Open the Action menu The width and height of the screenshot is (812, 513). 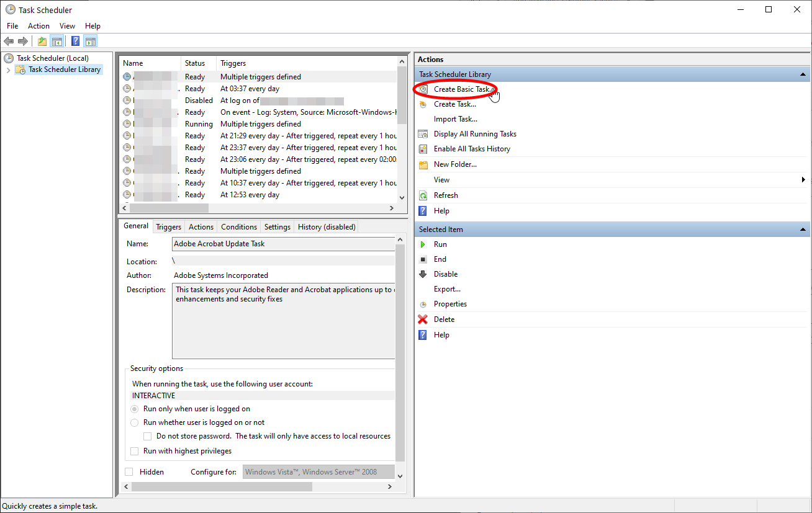(x=38, y=26)
